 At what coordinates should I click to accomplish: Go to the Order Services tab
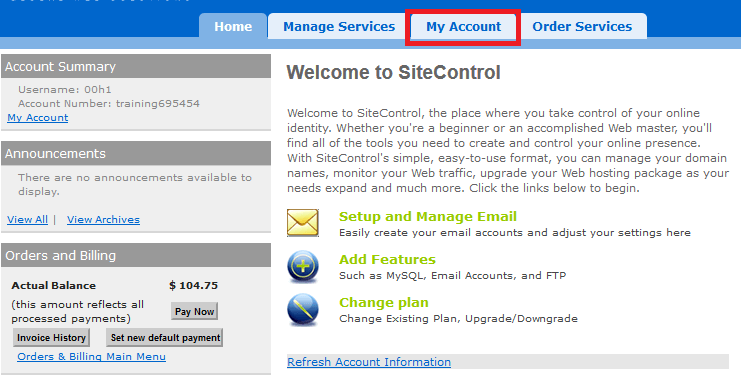(582, 26)
